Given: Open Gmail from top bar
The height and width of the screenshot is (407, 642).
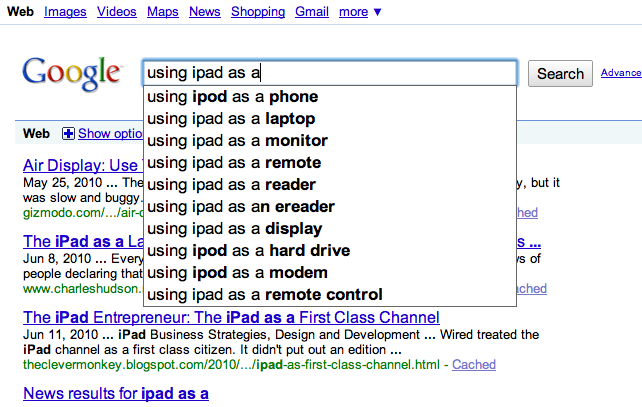Looking at the screenshot, I should click(312, 12).
